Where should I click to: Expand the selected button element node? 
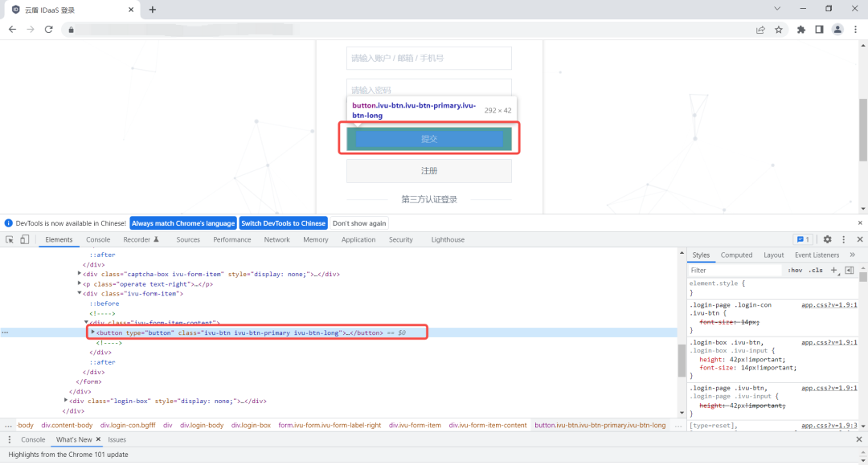pyautogui.click(x=92, y=332)
